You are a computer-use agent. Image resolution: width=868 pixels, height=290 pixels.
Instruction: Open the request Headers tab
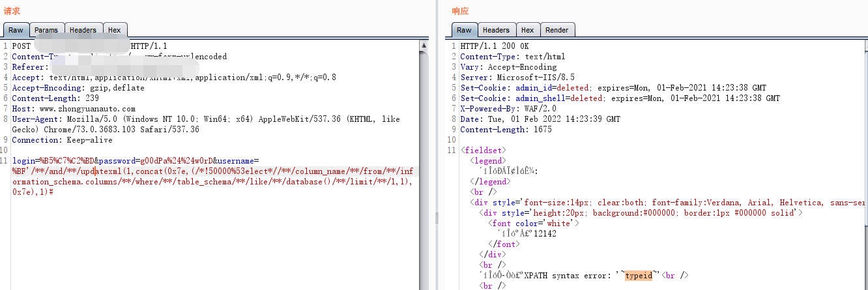click(x=83, y=30)
